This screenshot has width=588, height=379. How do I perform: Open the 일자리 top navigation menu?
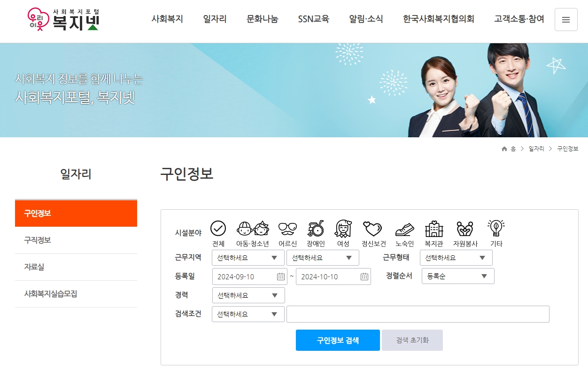click(214, 19)
